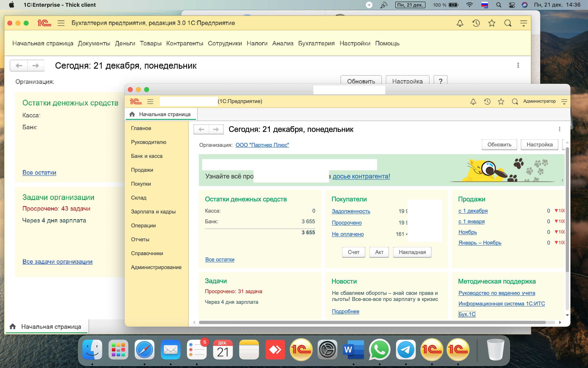This screenshot has height=368, width=588.
Task: Open Настройки menu in the back window
Action: [x=355, y=43]
